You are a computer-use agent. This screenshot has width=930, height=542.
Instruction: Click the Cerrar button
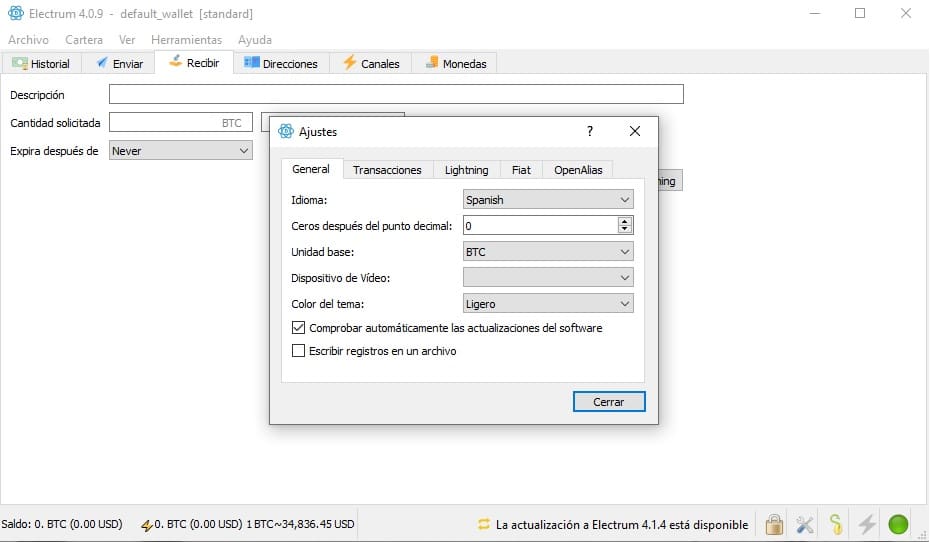point(609,401)
